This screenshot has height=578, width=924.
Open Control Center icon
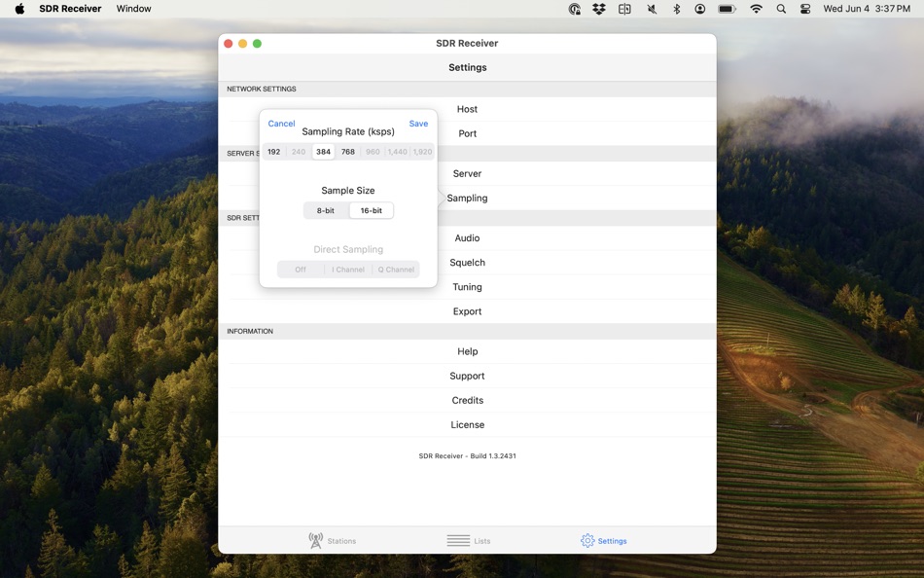[x=805, y=8]
